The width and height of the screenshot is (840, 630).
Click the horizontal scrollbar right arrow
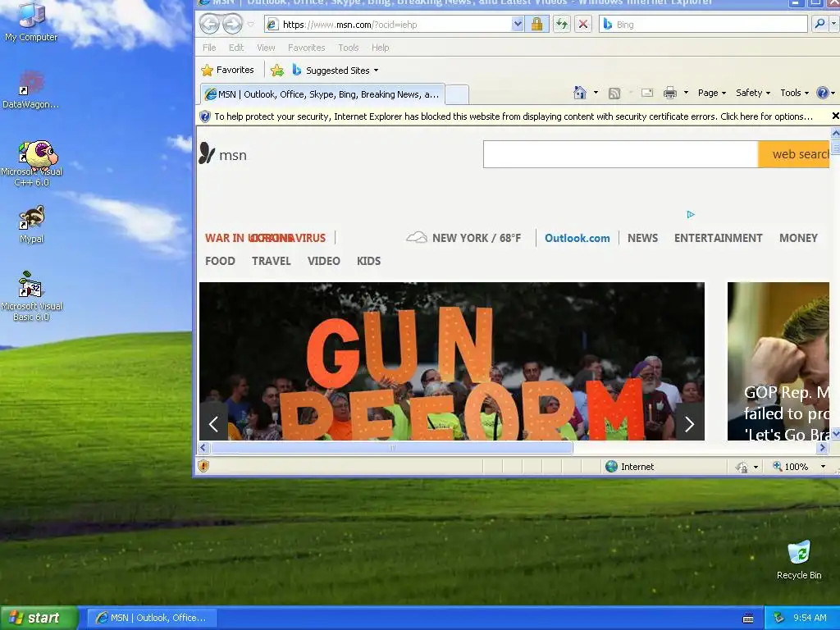click(822, 447)
